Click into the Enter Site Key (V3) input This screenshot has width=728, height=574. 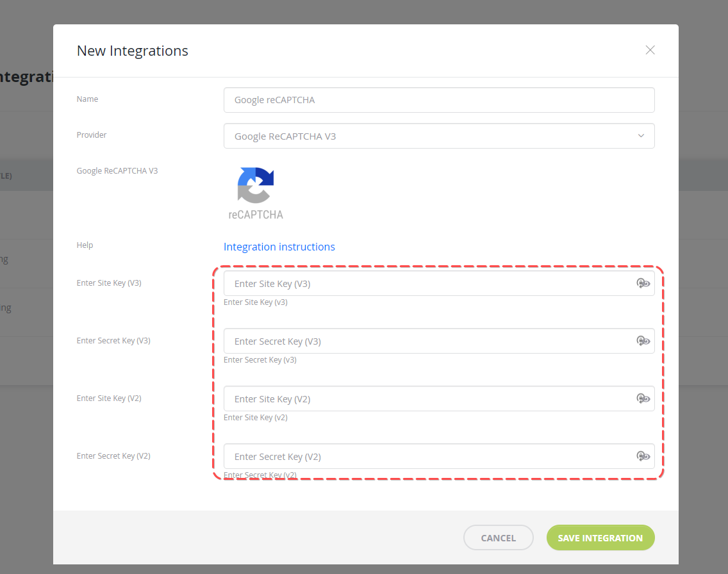click(x=439, y=283)
